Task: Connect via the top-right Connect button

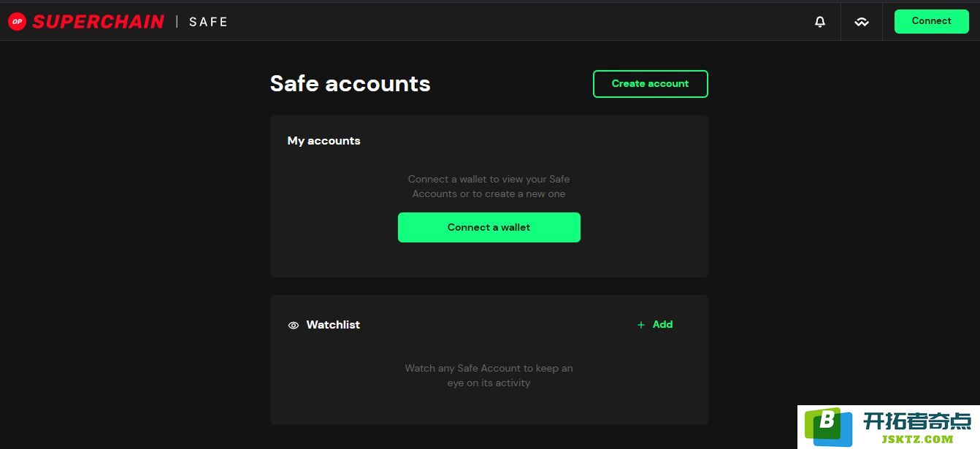Action: tap(932, 21)
